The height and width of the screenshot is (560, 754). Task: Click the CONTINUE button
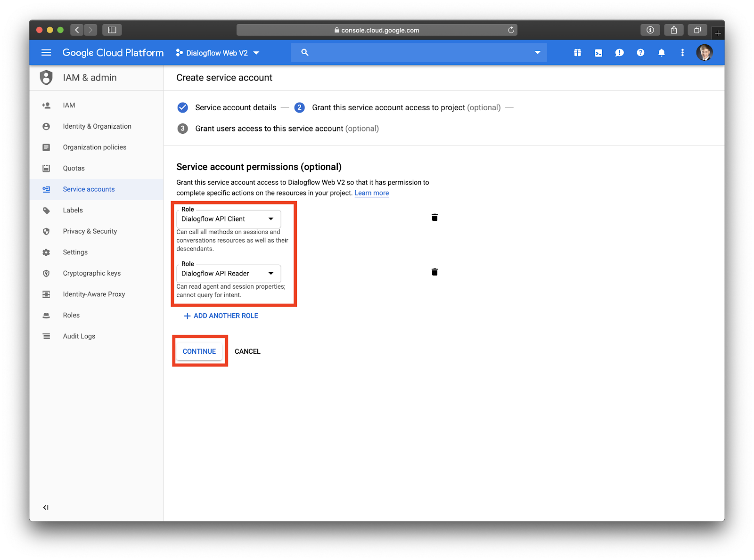tap(199, 351)
